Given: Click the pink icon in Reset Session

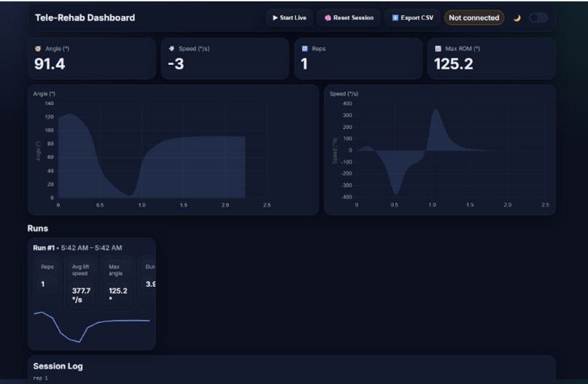Looking at the screenshot, I should point(328,18).
